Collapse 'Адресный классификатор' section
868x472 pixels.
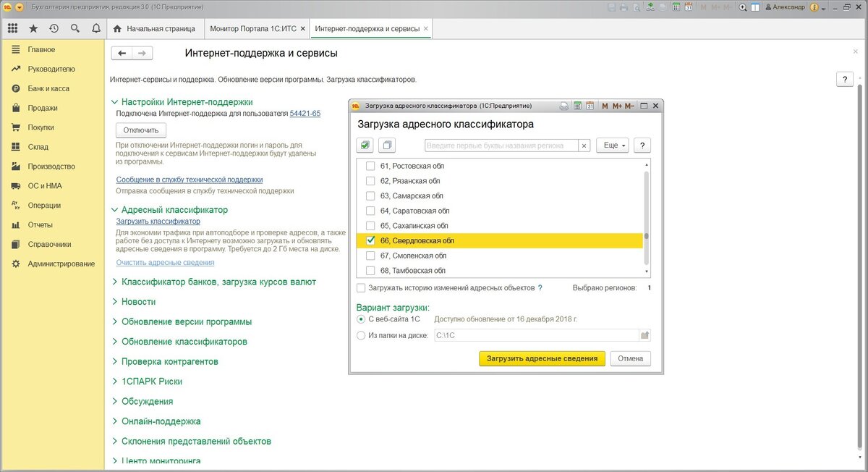[x=114, y=210]
